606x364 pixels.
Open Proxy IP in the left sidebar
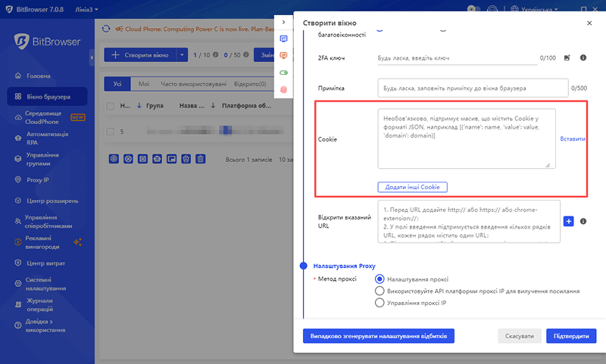[38, 180]
